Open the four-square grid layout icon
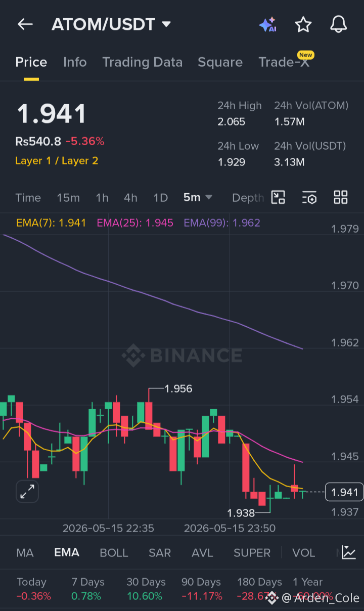The height and width of the screenshot is (611, 364). tap(341, 197)
